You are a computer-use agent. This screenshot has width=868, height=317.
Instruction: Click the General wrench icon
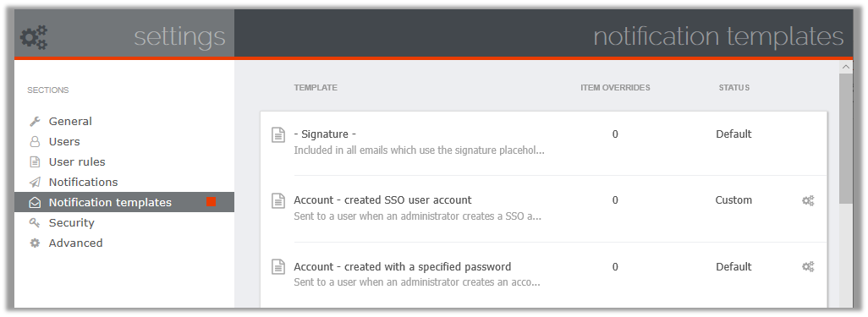pos(35,121)
